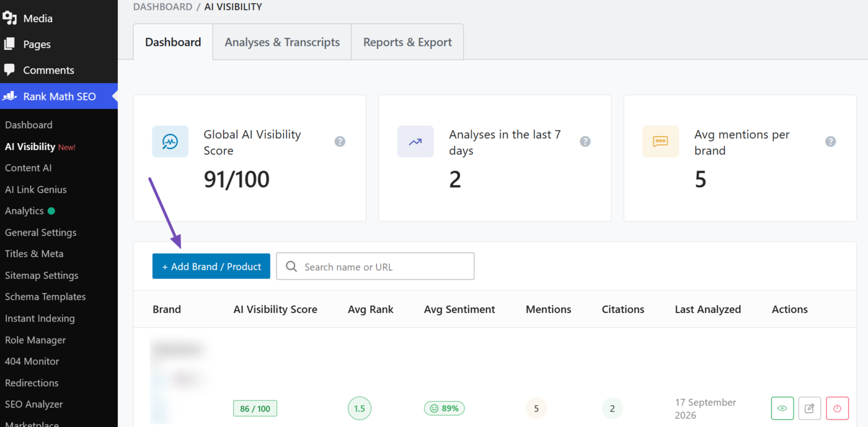Click the Media menu icon
Viewport: 868px width, 427px height.
[10, 18]
